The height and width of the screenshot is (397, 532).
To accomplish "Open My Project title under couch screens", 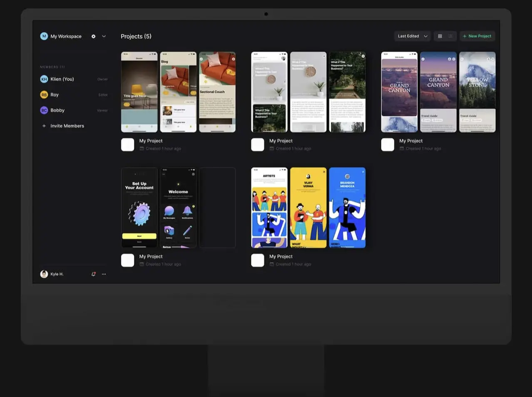I will pos(151,141).
